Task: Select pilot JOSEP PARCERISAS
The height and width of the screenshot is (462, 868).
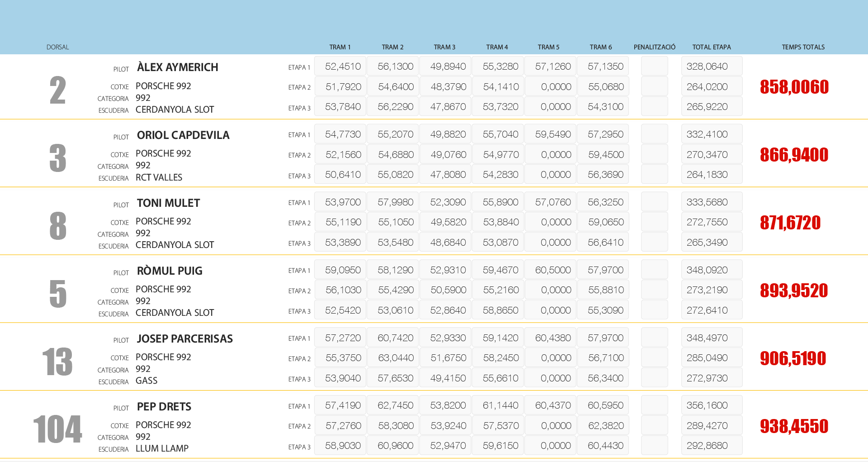Action: [x=184, y=339]
